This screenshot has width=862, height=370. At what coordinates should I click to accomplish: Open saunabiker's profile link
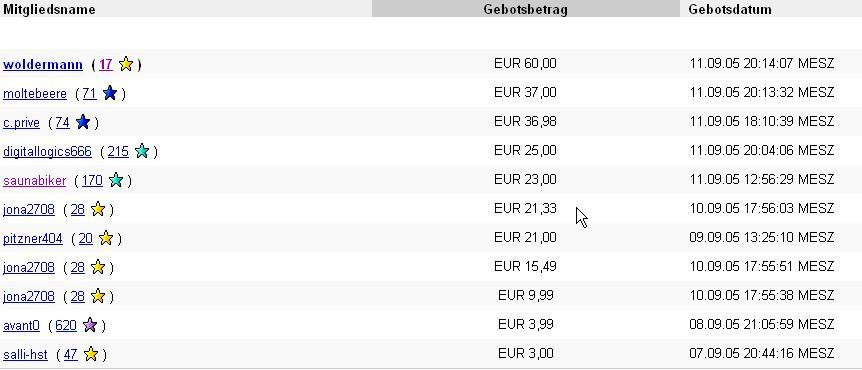pyautogui.click(x=35, y=180)
